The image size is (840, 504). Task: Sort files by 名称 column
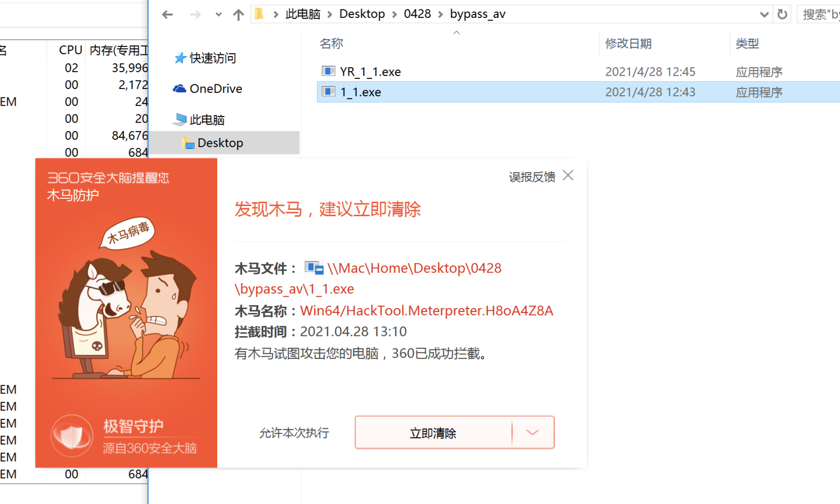[332, 44]
